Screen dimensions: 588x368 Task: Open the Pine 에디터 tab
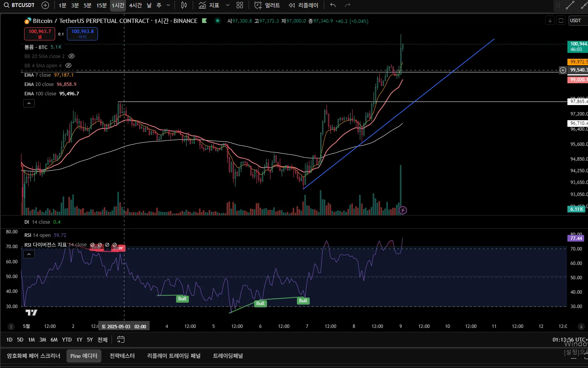click(84, 356)
